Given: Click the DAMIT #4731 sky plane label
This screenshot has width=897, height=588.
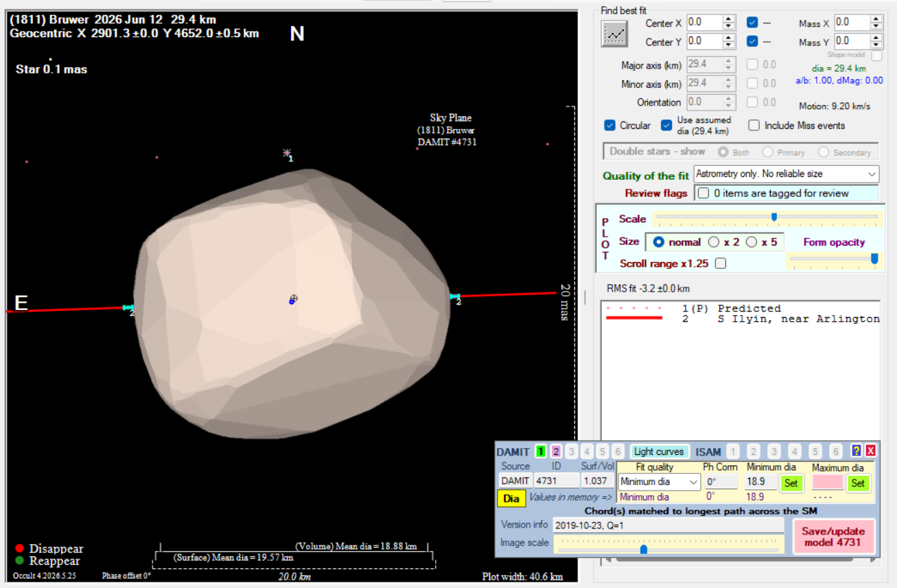Looking at the screenshot, I should pyautogui.click(x=447, y=143).
